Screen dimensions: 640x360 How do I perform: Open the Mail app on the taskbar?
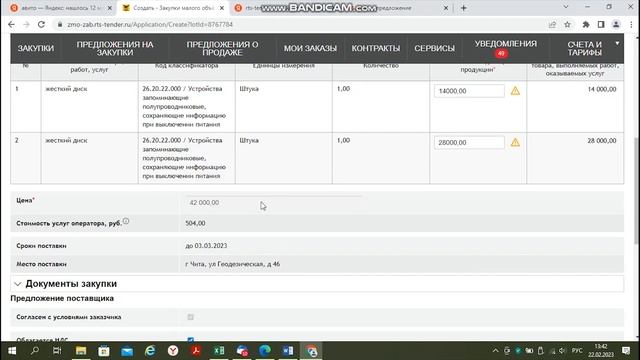click(x=127, y=351)
